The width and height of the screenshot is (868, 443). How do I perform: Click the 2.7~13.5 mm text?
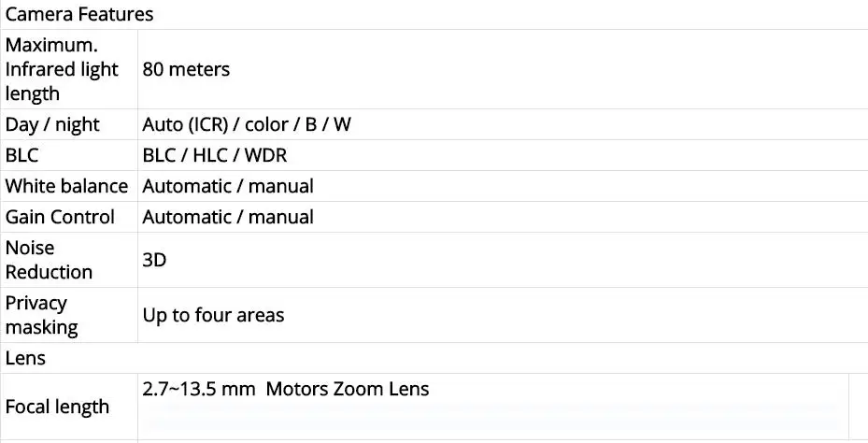[x=199, y=390]
